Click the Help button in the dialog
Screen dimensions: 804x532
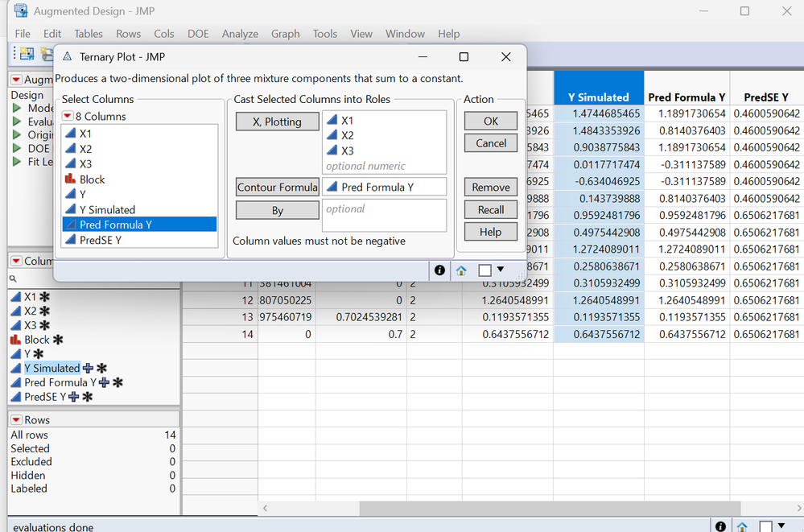(x=491, y=232)
